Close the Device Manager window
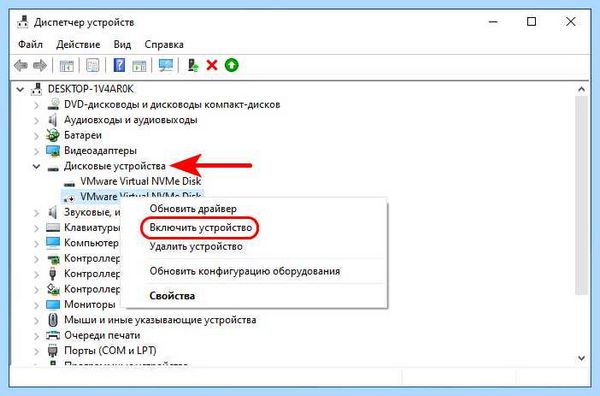Screen dimensions: 600x396 pos(571,22)
